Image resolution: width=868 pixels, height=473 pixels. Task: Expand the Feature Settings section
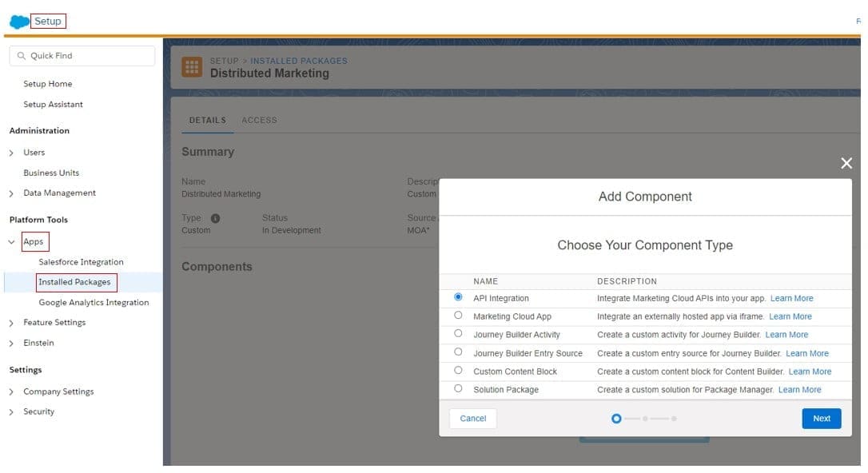[11, 323]
